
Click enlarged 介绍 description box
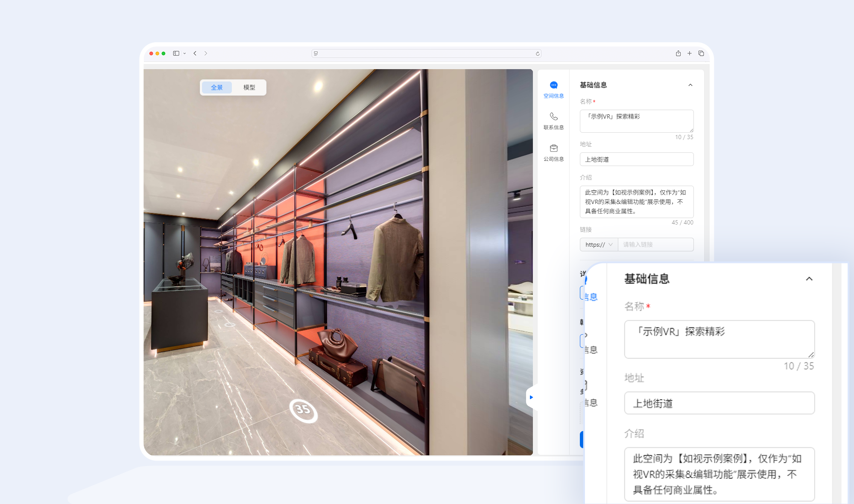coord(719,474)
